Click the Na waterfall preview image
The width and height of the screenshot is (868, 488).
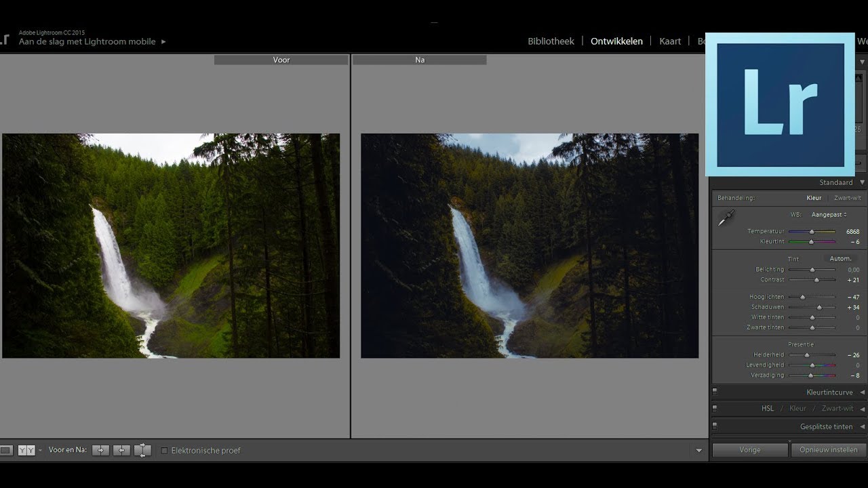[530, 246]
